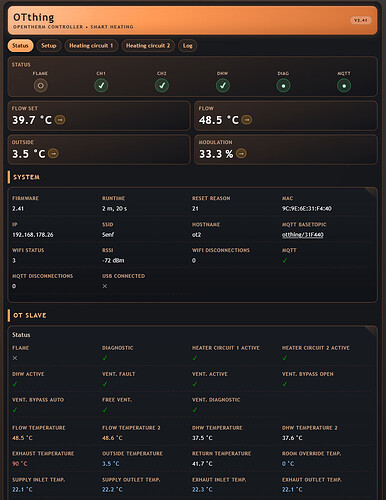Select the reset reason value 21
Image resolution: width=386 pixels, height=500 pixels.
point(195,209)
